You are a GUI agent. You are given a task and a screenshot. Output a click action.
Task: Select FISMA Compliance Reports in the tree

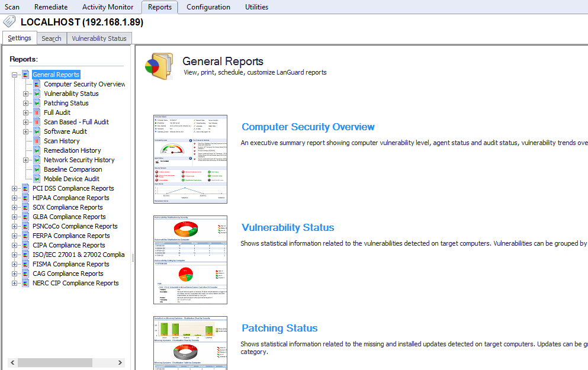pos(71,264)
